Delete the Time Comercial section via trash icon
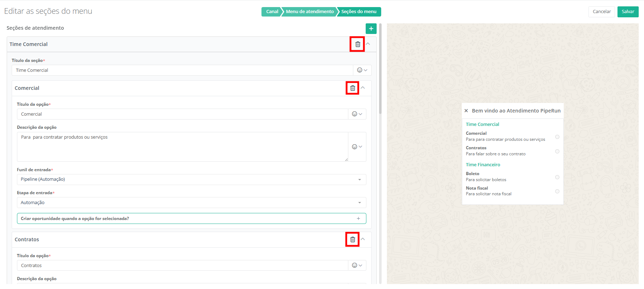The height and width of the screenshot is (289, 644). pyautogui.click(x=358, y=44)
